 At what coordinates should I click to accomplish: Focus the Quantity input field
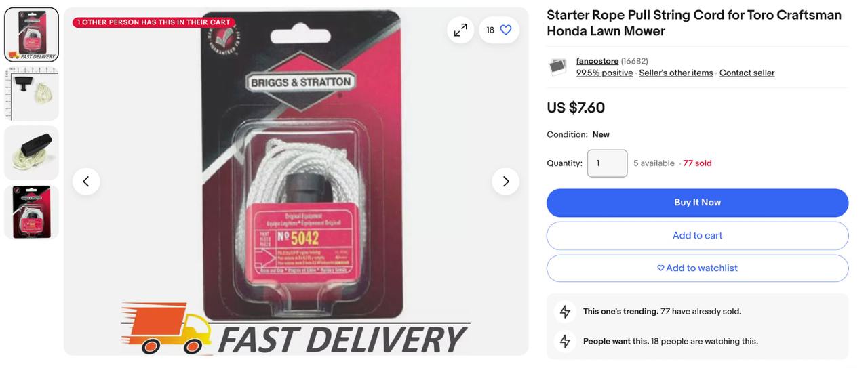coord(608,163)
